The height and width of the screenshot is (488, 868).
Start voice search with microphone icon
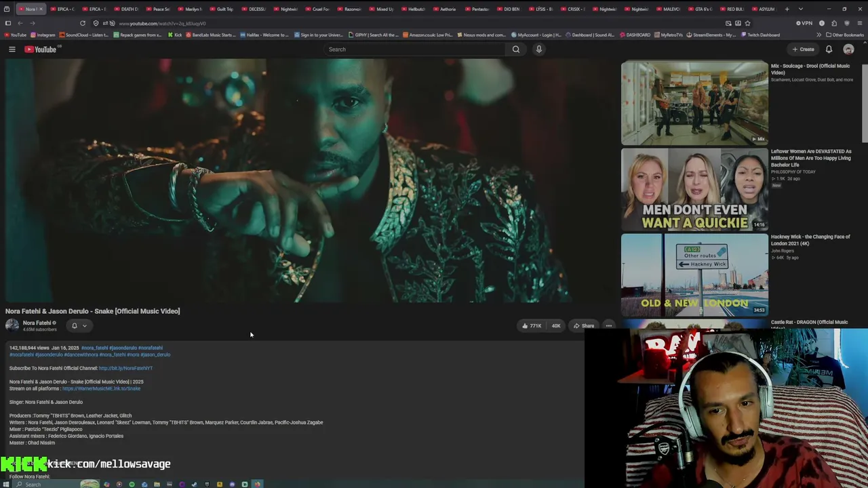[x=539, y=49]
